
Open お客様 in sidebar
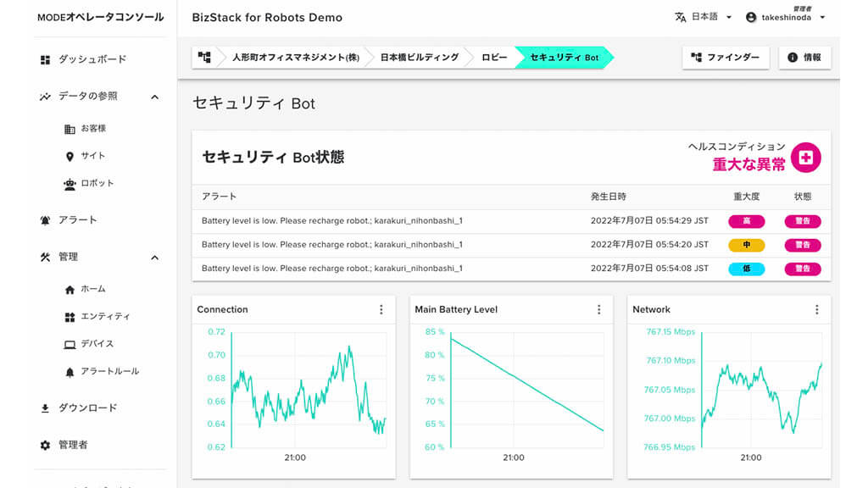point(93,129)
